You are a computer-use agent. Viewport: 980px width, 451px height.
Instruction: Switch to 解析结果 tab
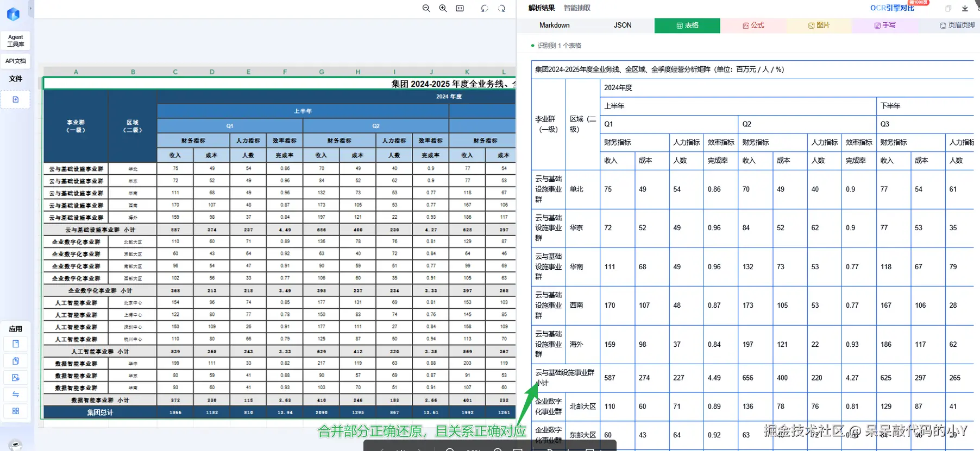542,8
